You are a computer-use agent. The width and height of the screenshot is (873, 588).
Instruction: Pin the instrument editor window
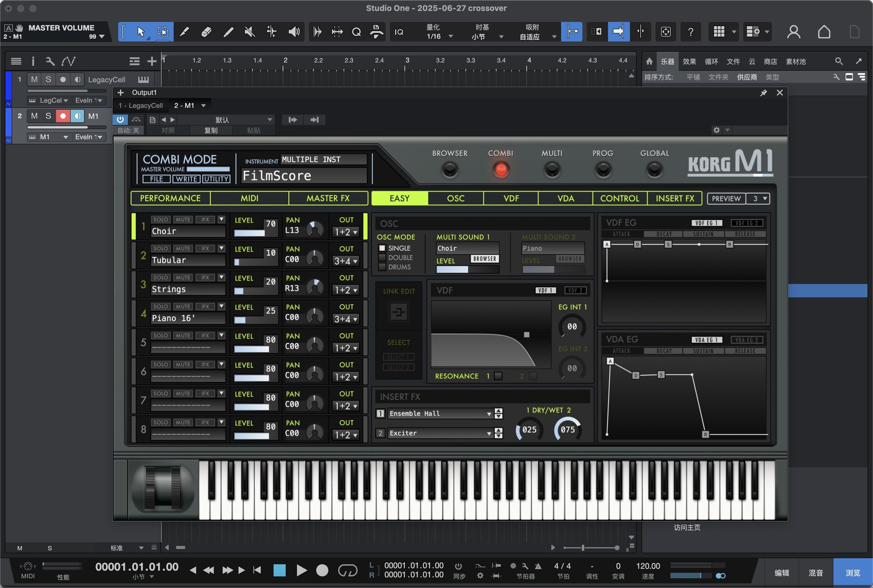[x=763, y=93]
